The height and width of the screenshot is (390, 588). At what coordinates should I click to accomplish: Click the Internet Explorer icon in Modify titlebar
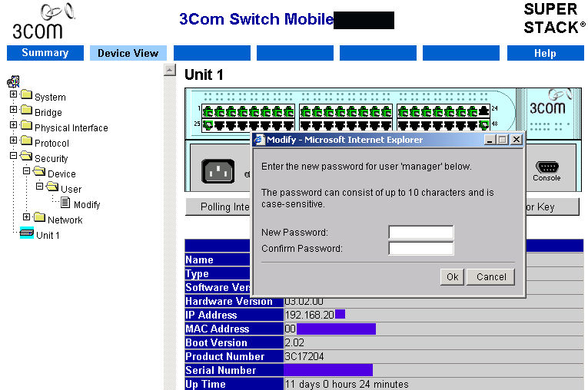coord(259,140)
